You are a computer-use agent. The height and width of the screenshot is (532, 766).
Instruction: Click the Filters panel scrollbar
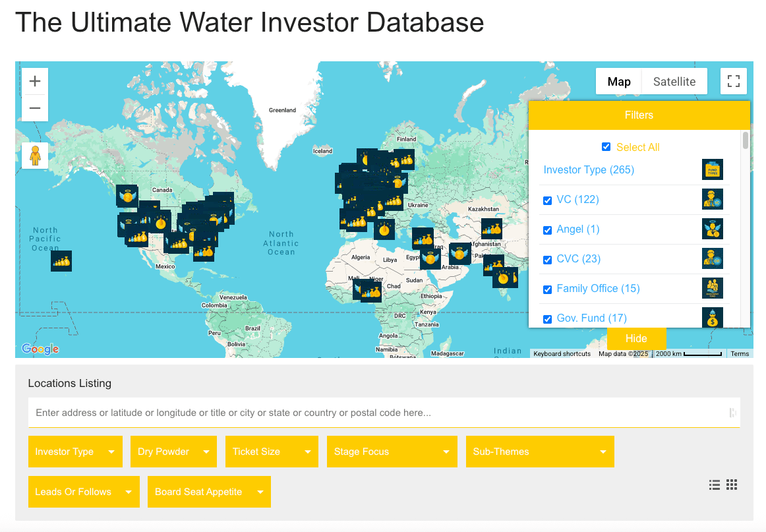tap(745, 140)
